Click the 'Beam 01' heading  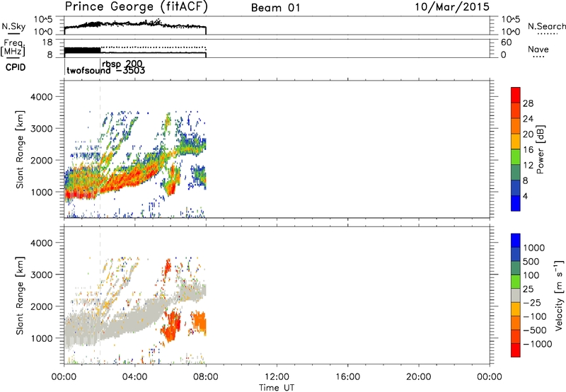pyautogui.click(x=275, y=8)
